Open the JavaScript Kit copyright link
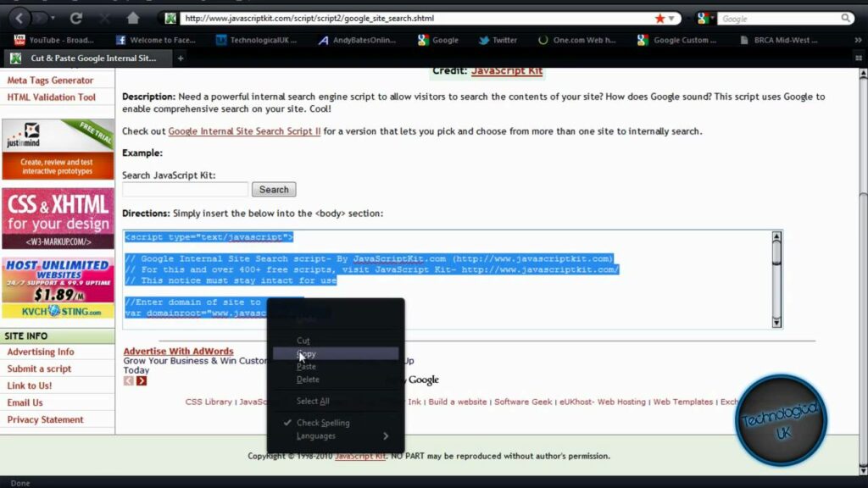Image resolution: width=868 pixels, height=488 pixels. pos(360,456)
